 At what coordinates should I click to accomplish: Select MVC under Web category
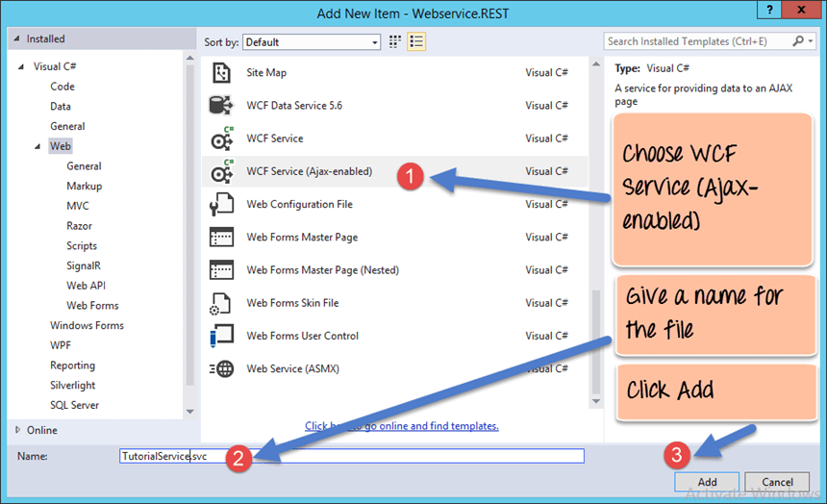point(78,206)
